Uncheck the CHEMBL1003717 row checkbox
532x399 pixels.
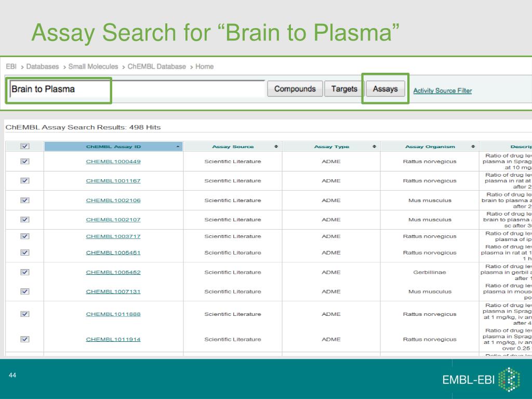click(x=25, y=236)
